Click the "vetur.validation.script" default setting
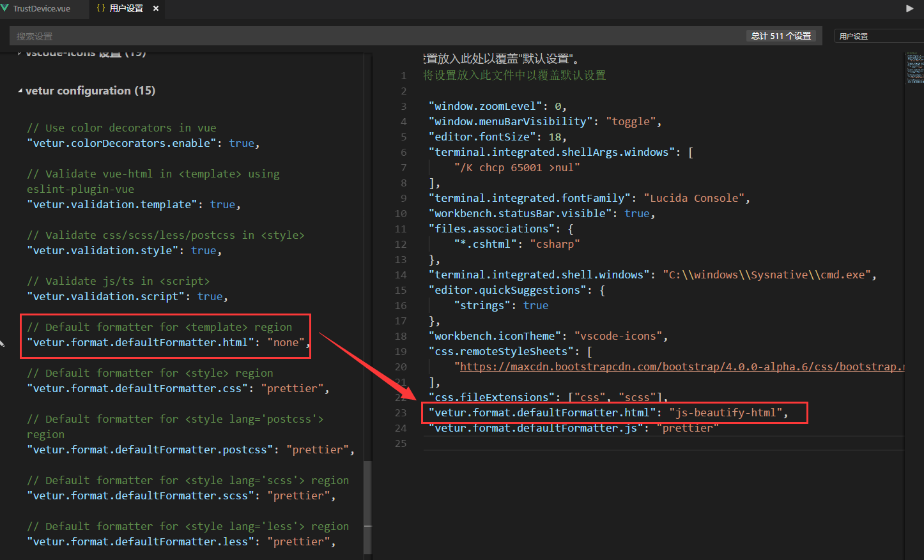The width and height of the screenshot is (924, 560). [x=127, y=296]
